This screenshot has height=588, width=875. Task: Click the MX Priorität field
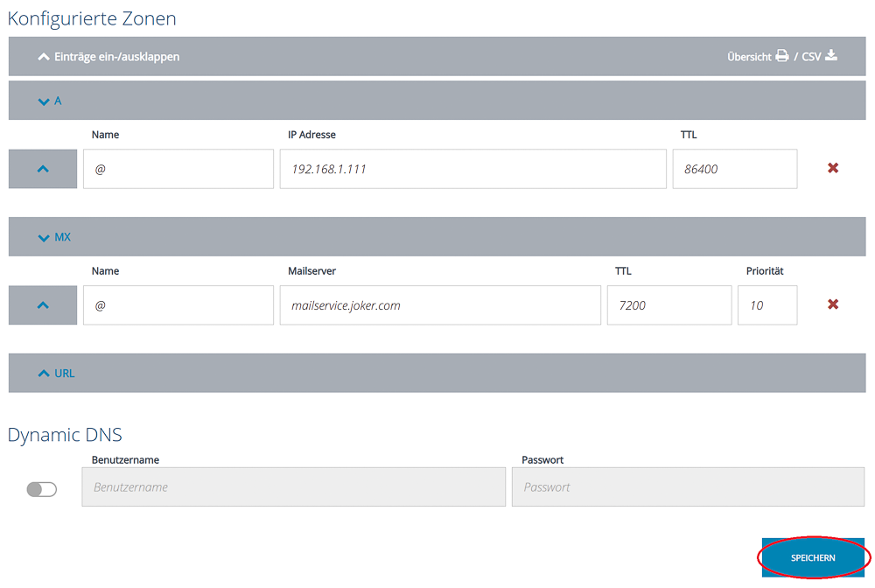(x=766, y=305)
